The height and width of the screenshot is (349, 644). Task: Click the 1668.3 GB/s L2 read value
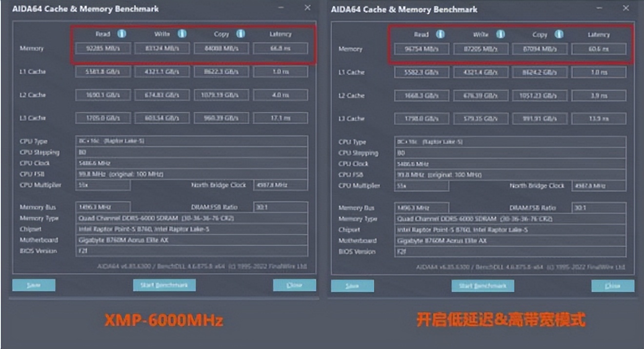point(422,96)
